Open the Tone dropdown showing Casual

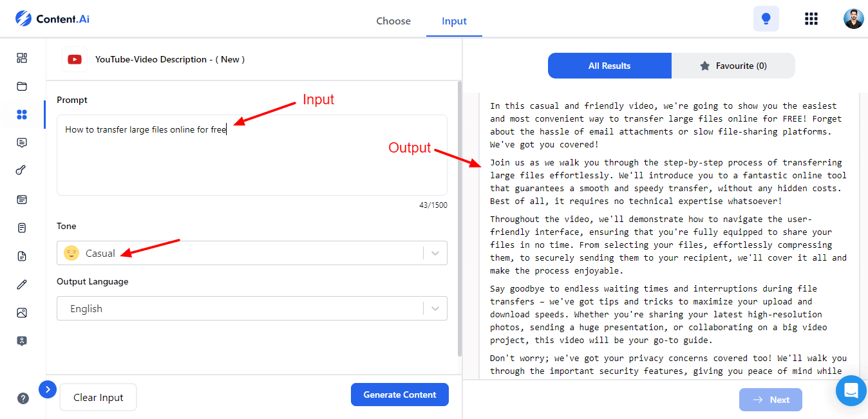[252, 253]
